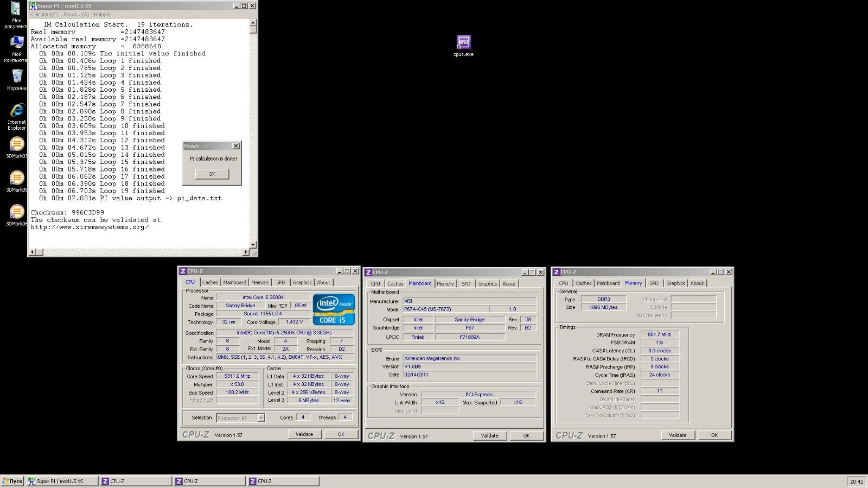The height and width of the screenshot is (488, 868).
Task: Click the Checksum: 996C3D99 line in Super PI
Action: coord(67,212)
